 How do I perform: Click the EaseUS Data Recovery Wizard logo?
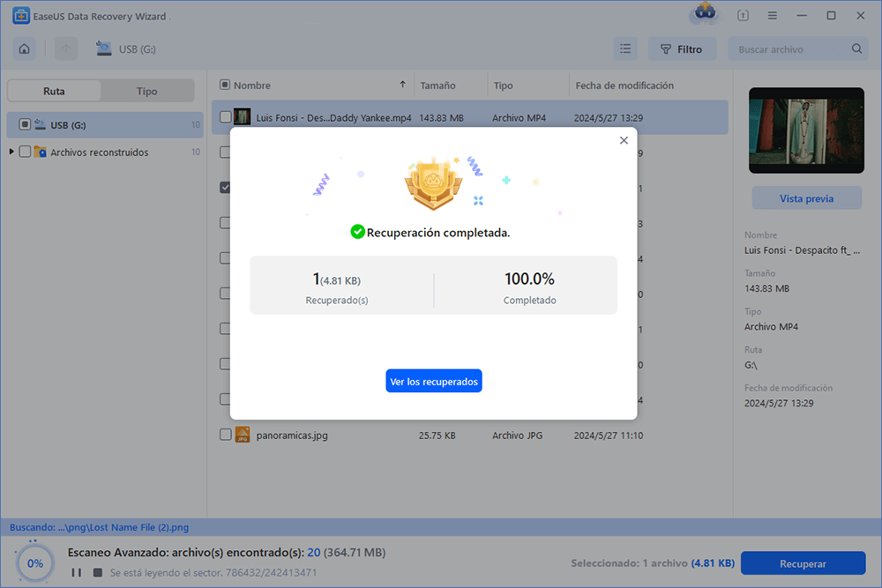21,16
